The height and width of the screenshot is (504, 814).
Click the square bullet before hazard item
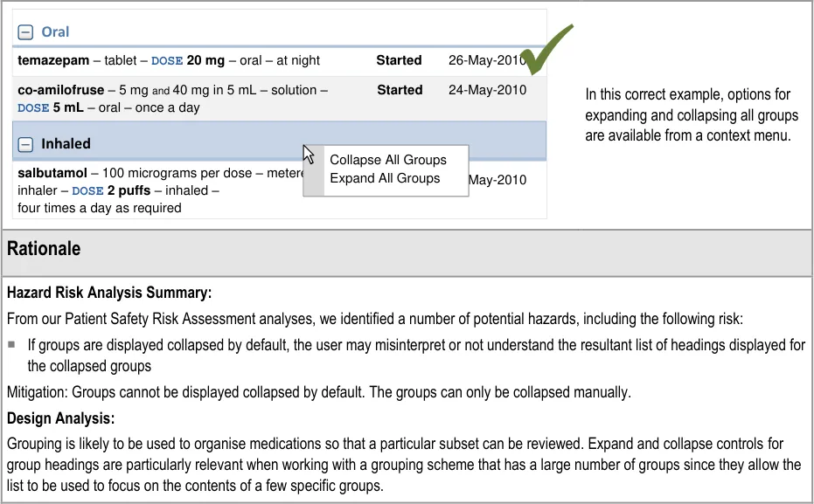click(x=12, y=345)
